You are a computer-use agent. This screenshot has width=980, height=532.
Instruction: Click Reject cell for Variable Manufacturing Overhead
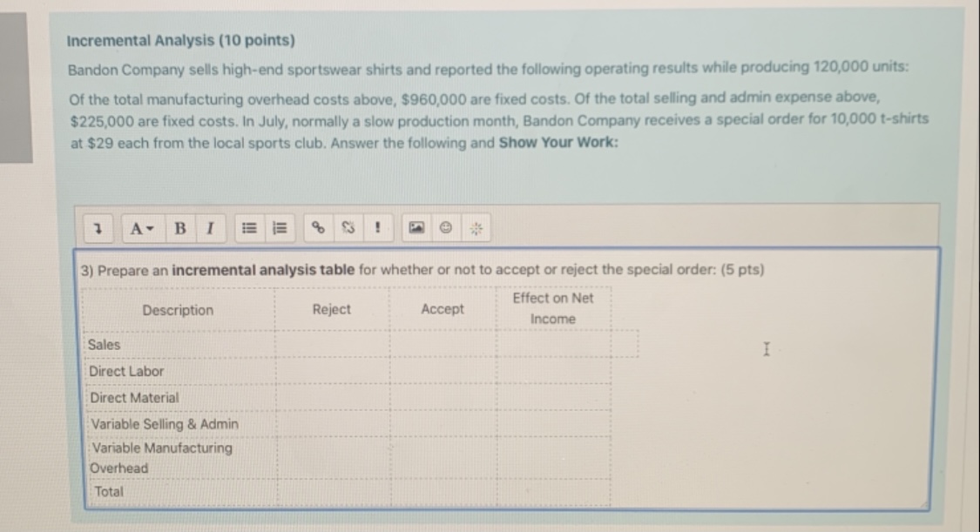tap(333, 458)
